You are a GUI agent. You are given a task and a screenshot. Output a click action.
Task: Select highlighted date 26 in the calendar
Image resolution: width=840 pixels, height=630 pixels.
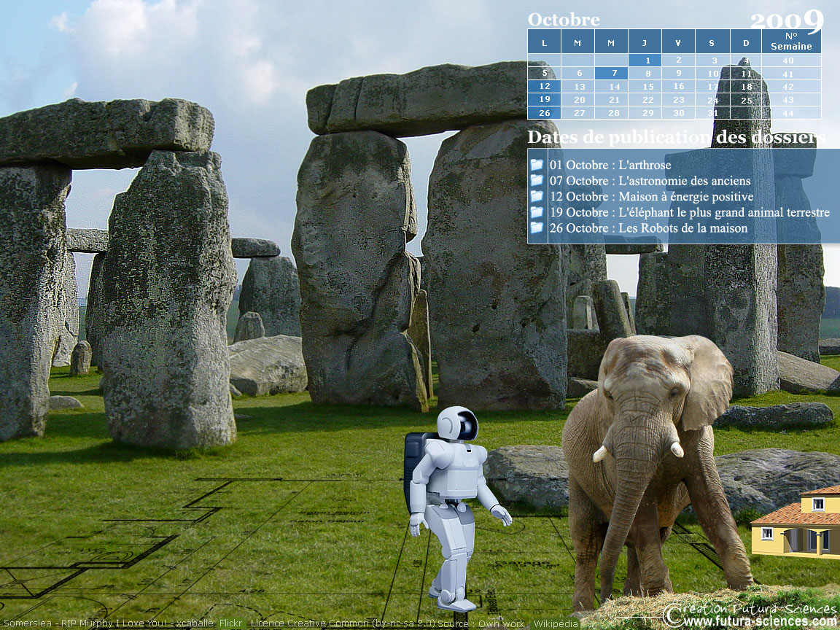coord(544,113)
